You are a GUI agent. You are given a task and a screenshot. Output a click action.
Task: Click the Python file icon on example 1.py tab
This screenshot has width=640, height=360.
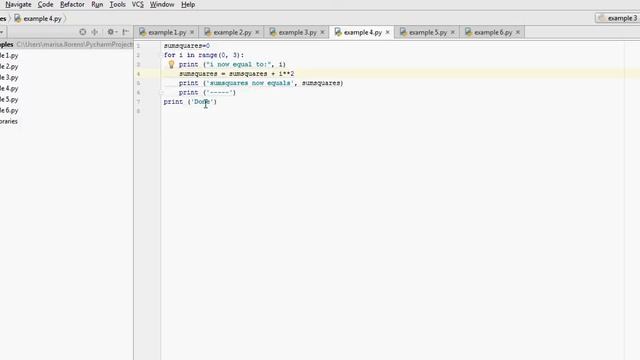coord(142,32)
